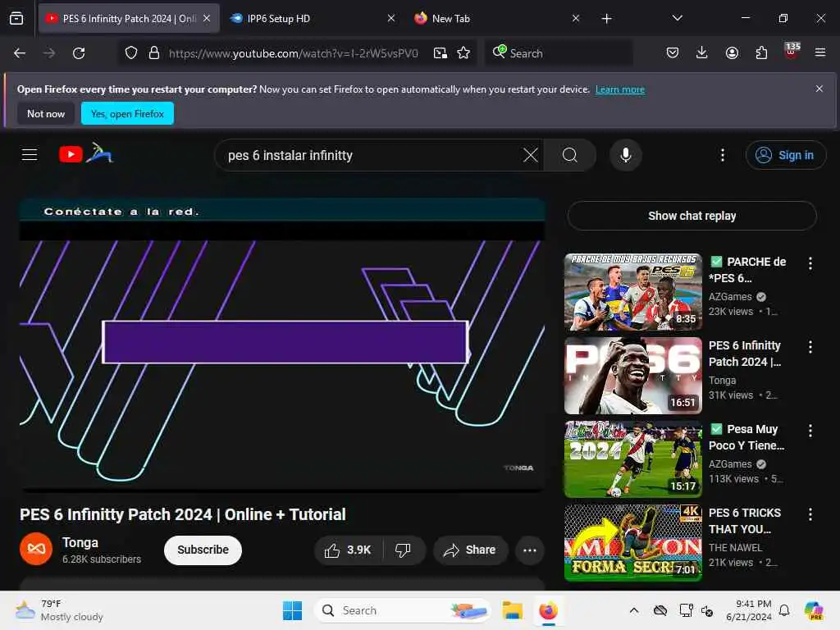
Task: Bookmark this page with the star icon
Action: pyautogui.click(x=463, y=53)
